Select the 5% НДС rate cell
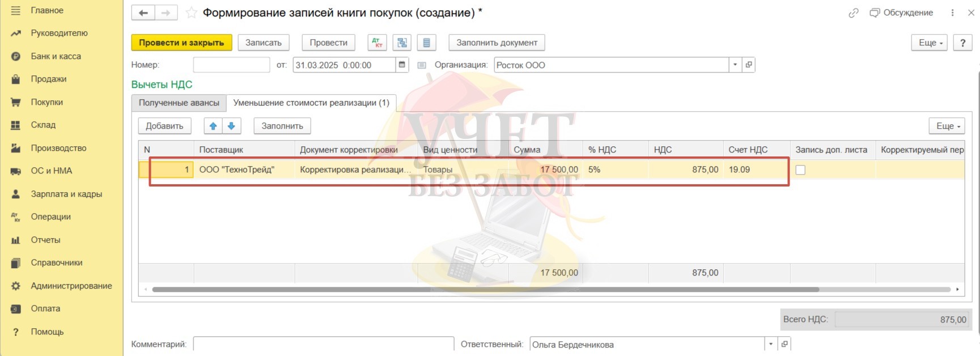The image size is (980, 356). [616, 169]
